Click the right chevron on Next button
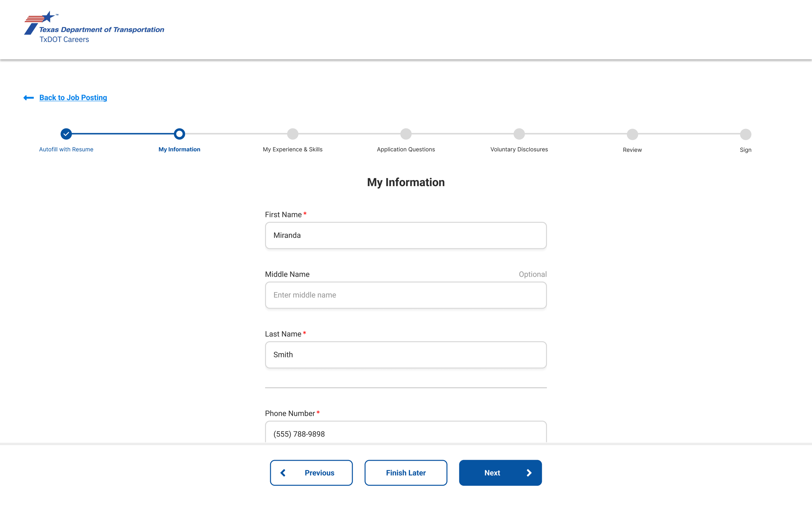The image size is (812, 525). 529,473
